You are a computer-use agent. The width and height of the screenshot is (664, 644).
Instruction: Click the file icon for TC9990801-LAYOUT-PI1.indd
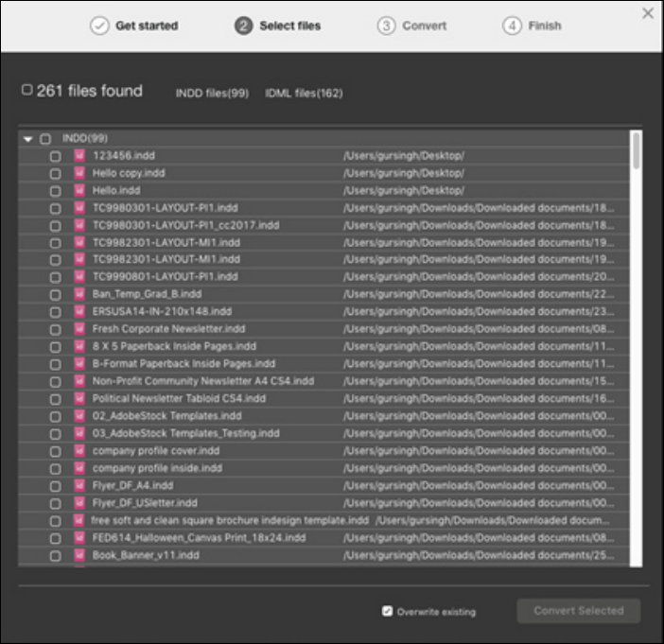coord(79,277)
